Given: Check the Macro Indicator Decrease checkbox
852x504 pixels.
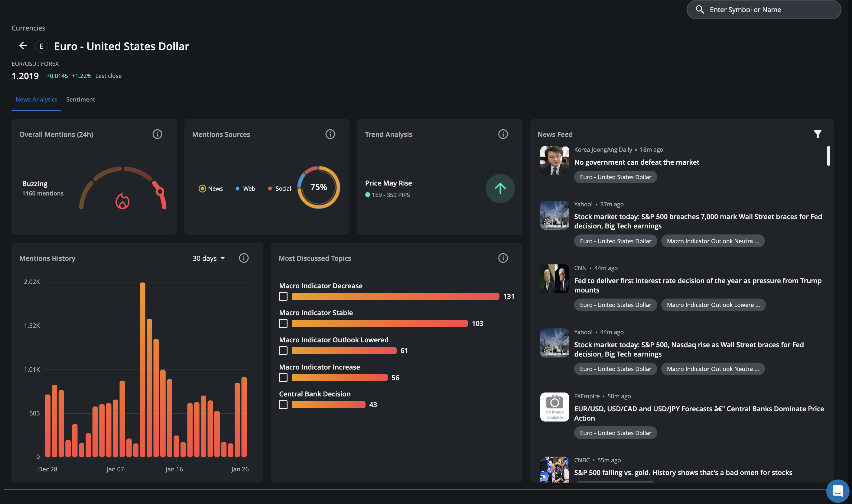Looking at the screenshot, I should click(x=283, y=296).
